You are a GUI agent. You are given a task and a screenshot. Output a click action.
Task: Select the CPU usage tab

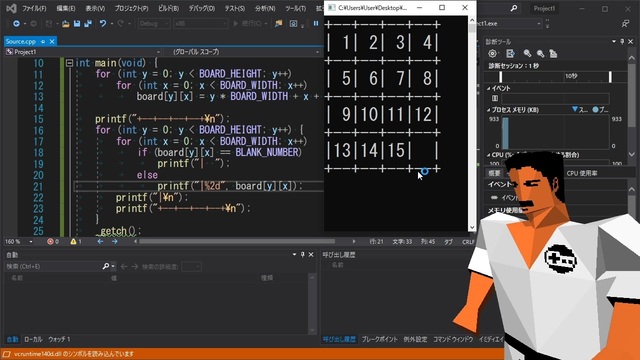click(582, 173)
